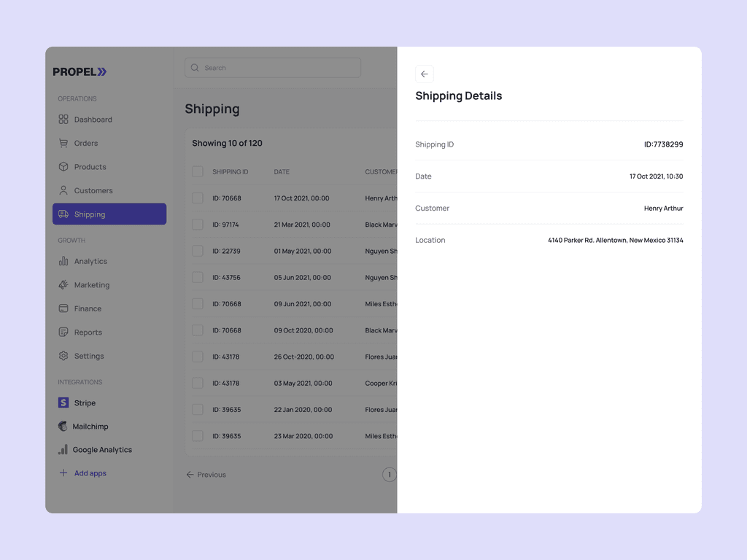Viewport: 747px width, 560px height.
Task: Check the row dated 09 Jun 2021
Action: [198, 304]
